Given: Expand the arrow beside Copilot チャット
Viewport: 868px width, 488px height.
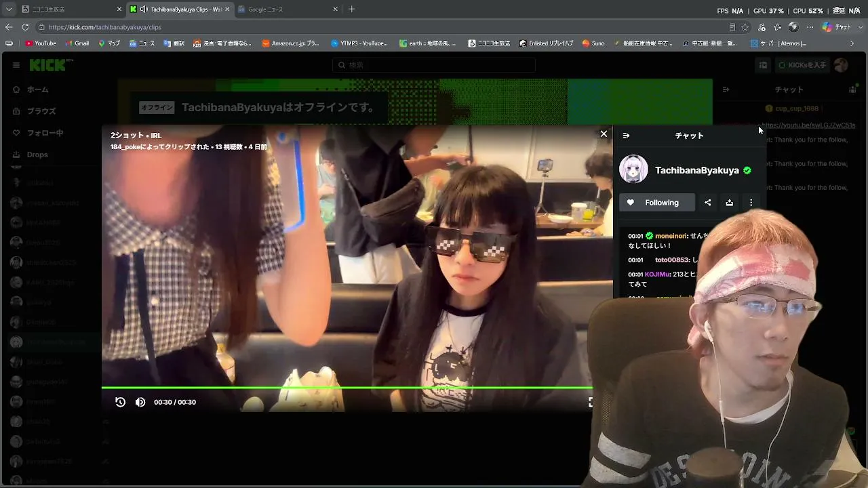Looking at the screenshot, I should click(860, 27).
